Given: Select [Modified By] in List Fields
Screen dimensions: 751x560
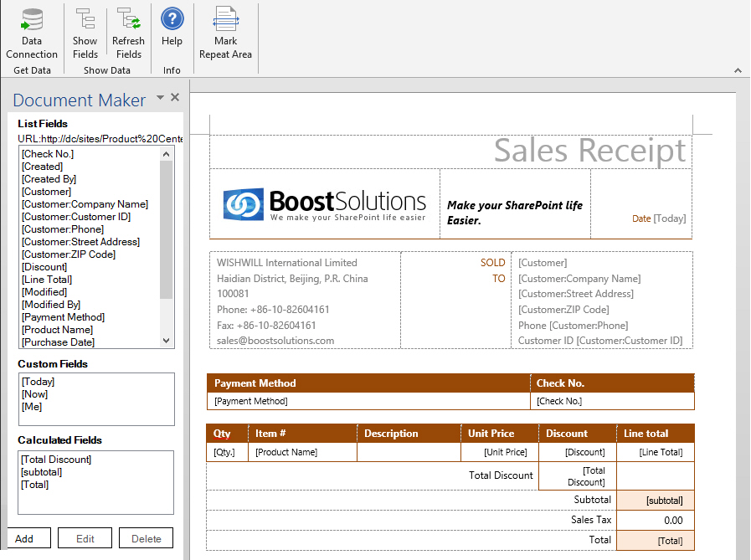Looking at the screenshot, I should (x=51, y=304).
